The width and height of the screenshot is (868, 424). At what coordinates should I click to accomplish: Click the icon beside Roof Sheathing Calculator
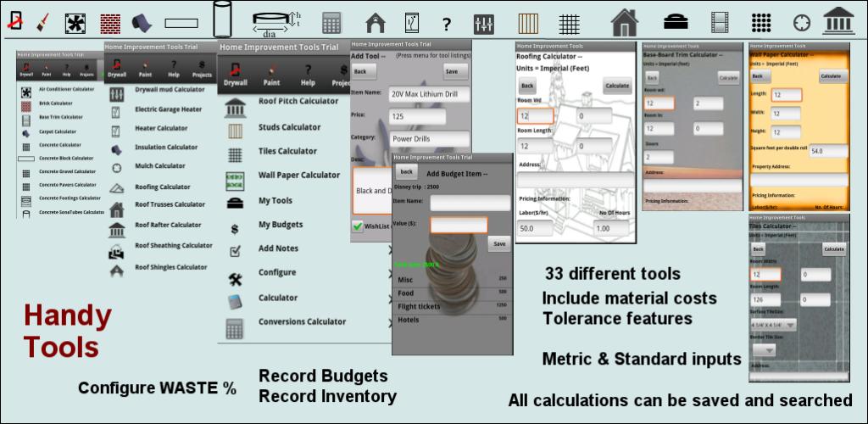pyautogui.click(x=116, y=253)
